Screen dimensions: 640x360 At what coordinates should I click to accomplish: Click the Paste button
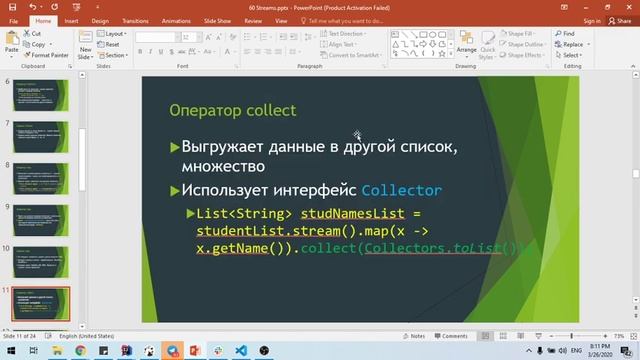pyautogui.click(x=12, y=44)
